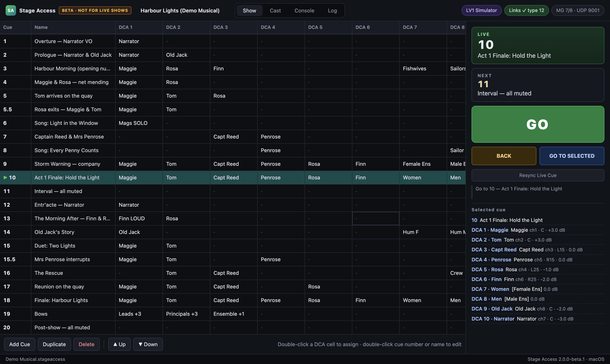
Task: Click the MG 7/8 UDP 9001 pill
Action: pos(578,11)
